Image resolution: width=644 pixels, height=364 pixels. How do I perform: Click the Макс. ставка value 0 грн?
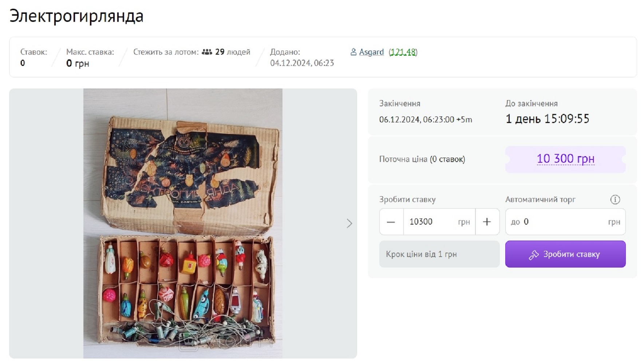click(78, 63)
